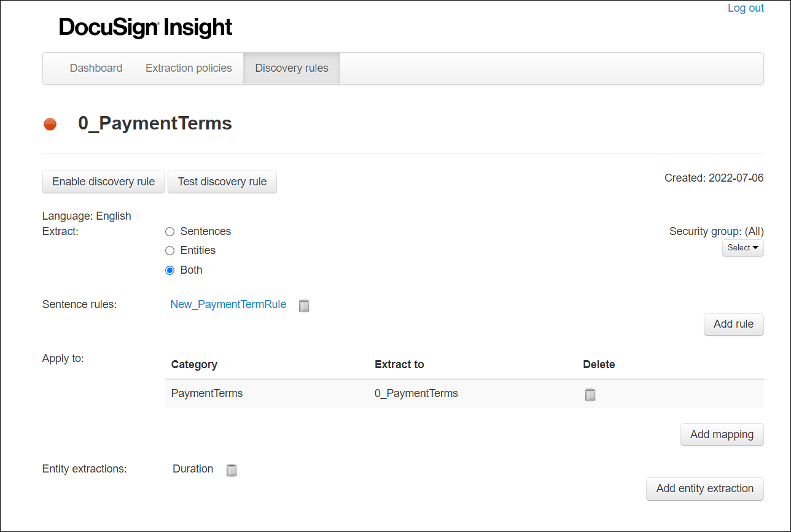Delete the PaymentTerms category mapping
Image resolution: width=791 pixels, height=532 pixels.
coord(590,395)
